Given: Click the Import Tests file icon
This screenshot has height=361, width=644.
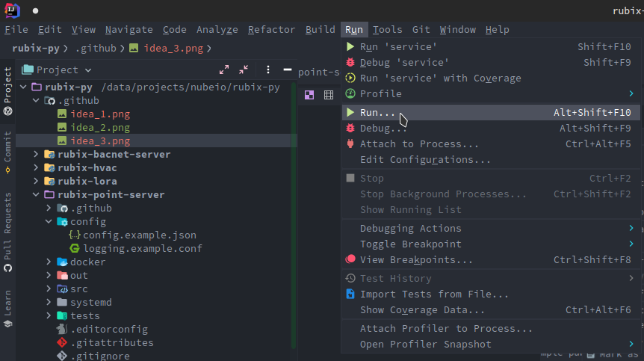Looking at the screenshot, I should pos(350,294).
